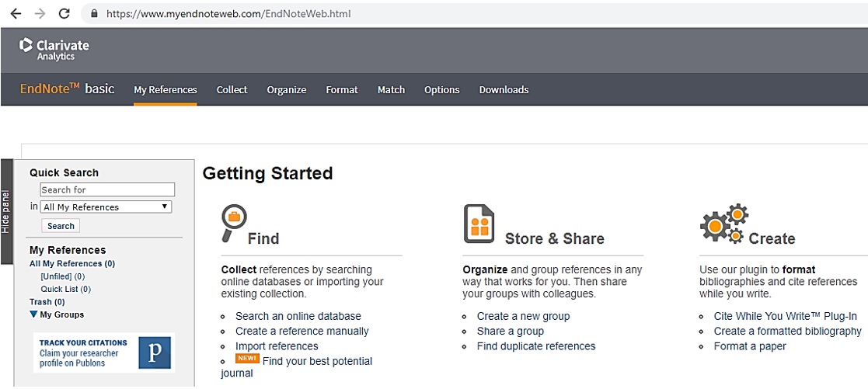This screenshot has width=868, height=389.
Task: Open the Options tab
Action: pyautogui.click(x=441, y=89)
